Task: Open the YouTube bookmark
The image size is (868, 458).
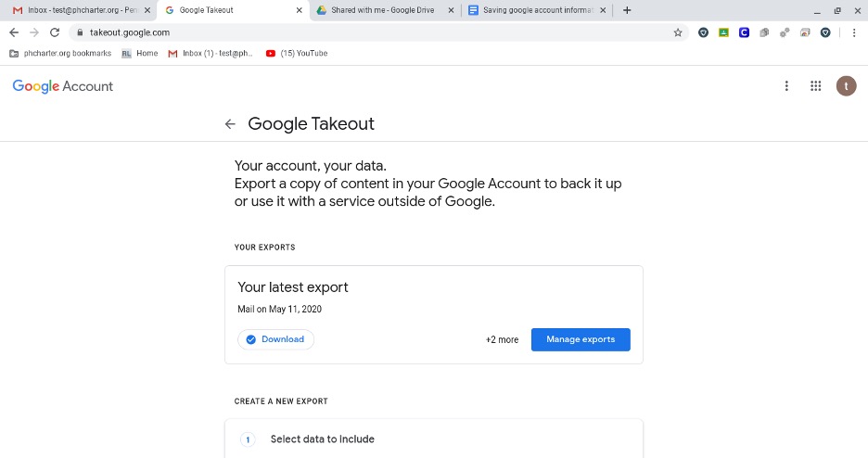Action: pyautogui.click(x=297, y=53)
